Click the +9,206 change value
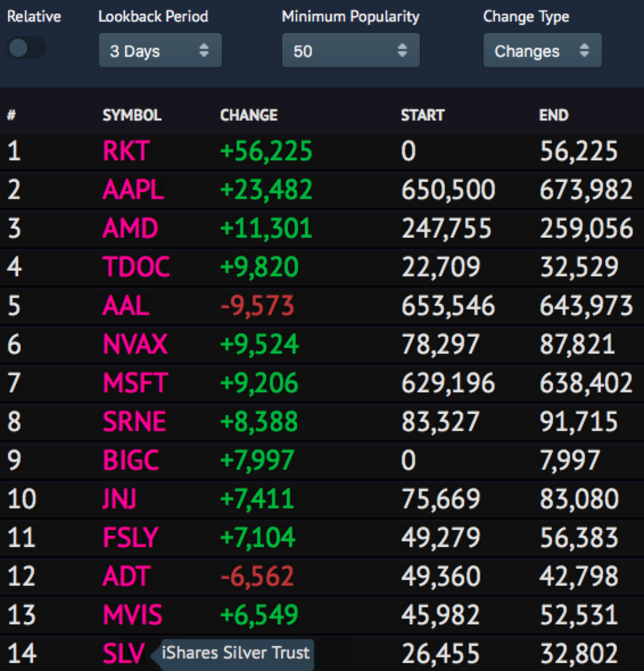This screenshot has width=644, height=671. tap(260, 383)
